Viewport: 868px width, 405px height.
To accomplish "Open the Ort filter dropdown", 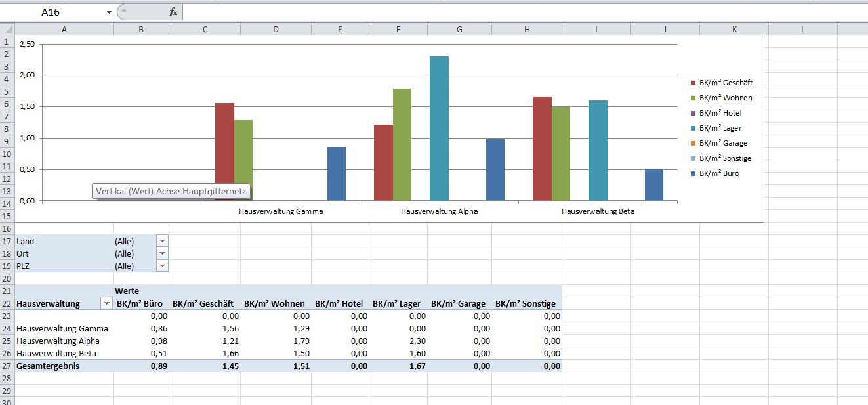I will 162,253.
